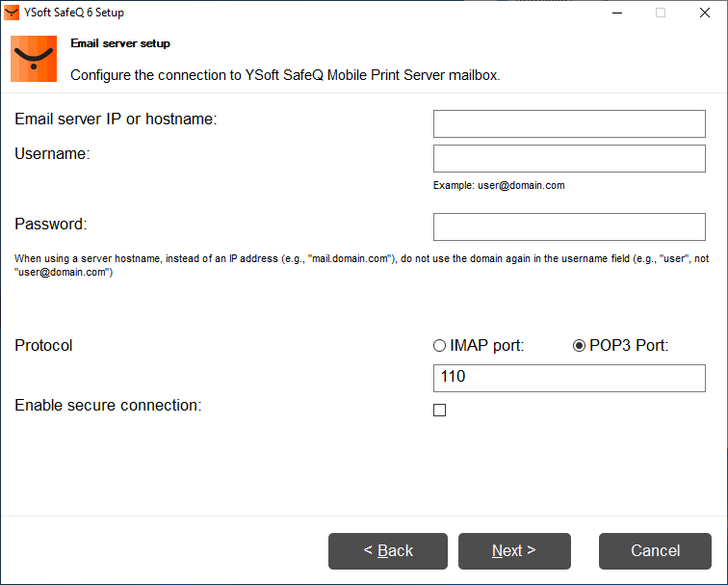Select the Password text field
Image resolution: width=728 pixels, height=585 pixels.
click(x=569, y=226)
